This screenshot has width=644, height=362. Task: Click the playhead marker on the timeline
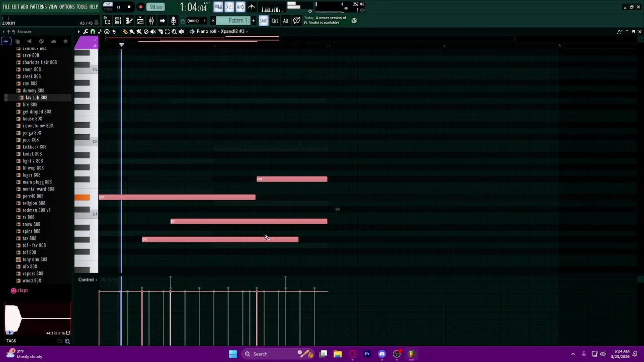[x=121, y=45]
